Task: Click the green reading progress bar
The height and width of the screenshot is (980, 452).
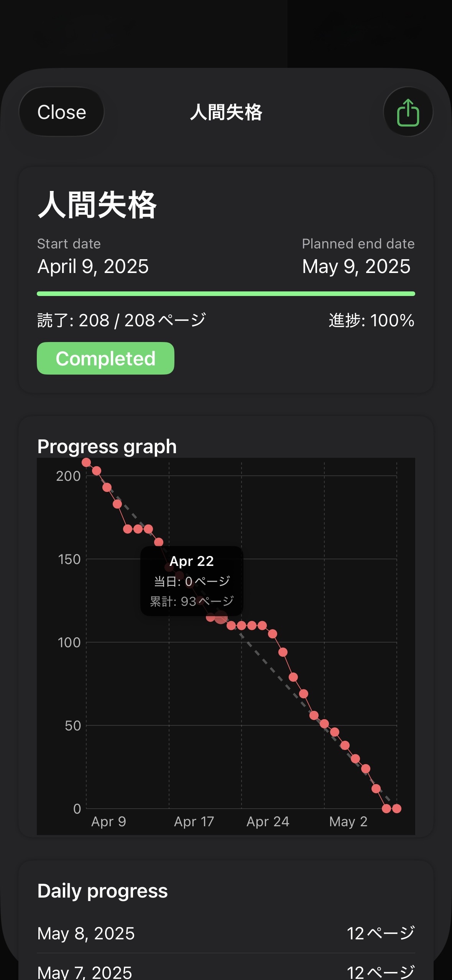Action: pos(226,294)
